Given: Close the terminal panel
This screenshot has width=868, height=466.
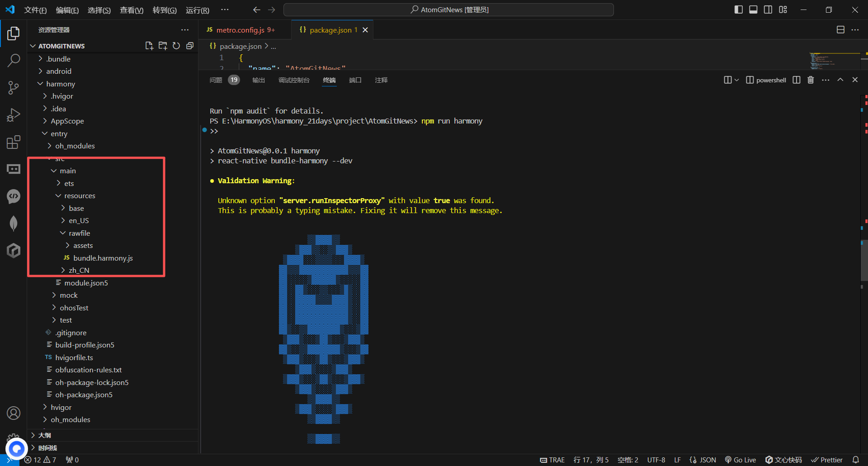Looking at the screenshot, I should pyautogui.click(x=855, y=80).
